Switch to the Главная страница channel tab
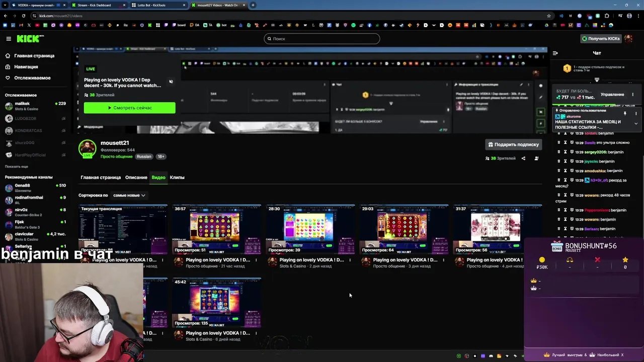644x362 pixels. (x=101, y=177)
